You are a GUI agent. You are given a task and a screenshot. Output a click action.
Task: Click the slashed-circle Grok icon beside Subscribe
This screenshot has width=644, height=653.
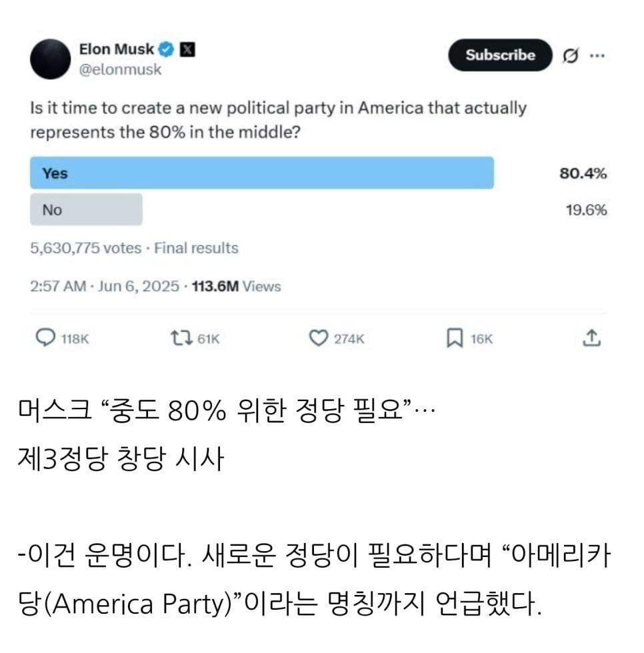(x=571, y=56)
